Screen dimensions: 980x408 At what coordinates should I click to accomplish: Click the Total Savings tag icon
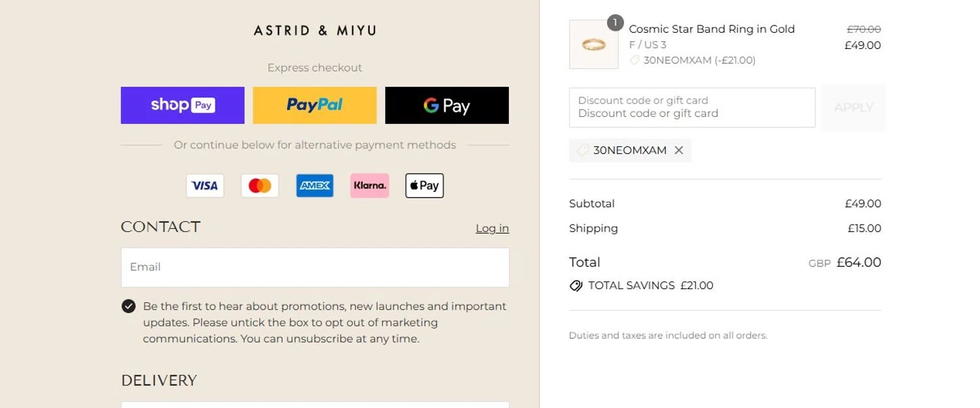tap(576, 285)
